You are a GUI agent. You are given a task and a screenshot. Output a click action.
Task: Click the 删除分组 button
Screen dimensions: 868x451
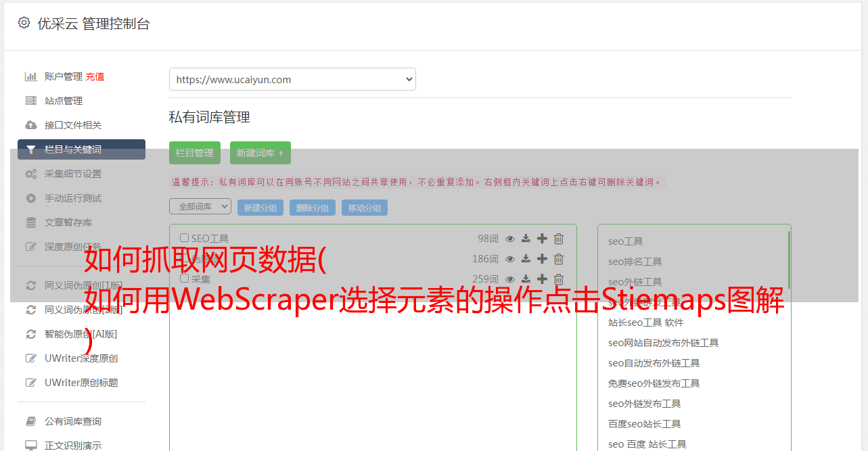313,208
